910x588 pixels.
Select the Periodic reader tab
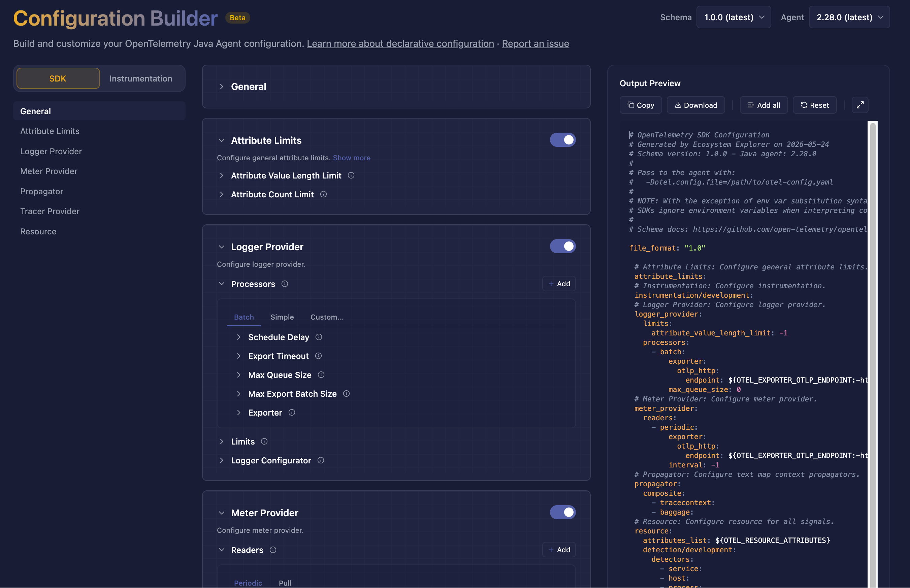(248, 583)
